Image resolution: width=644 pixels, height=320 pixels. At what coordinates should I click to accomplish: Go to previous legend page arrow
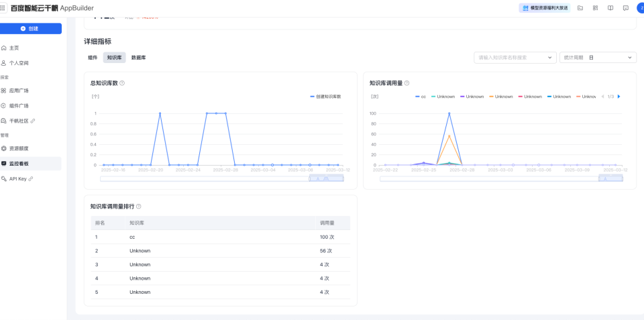point(602,97)
